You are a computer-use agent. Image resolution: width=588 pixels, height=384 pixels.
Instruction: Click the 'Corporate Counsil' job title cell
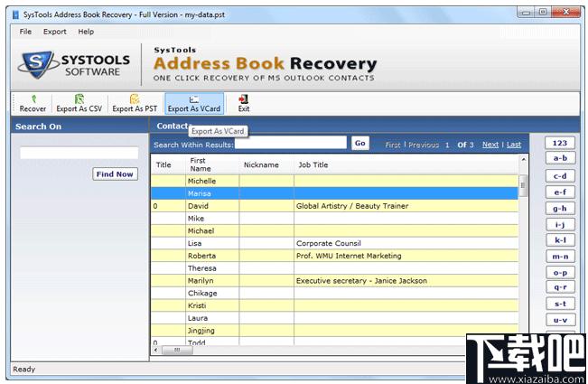pyautogui.click(x=406, y=243)
